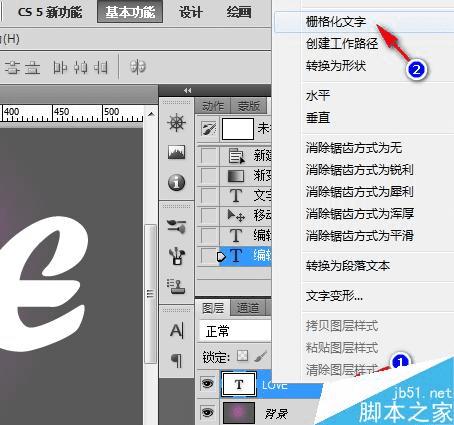Image resolution: width=454 pixels, height=425 pixels.
Task: Align layers by left edges
Action: tap(60, 68)
